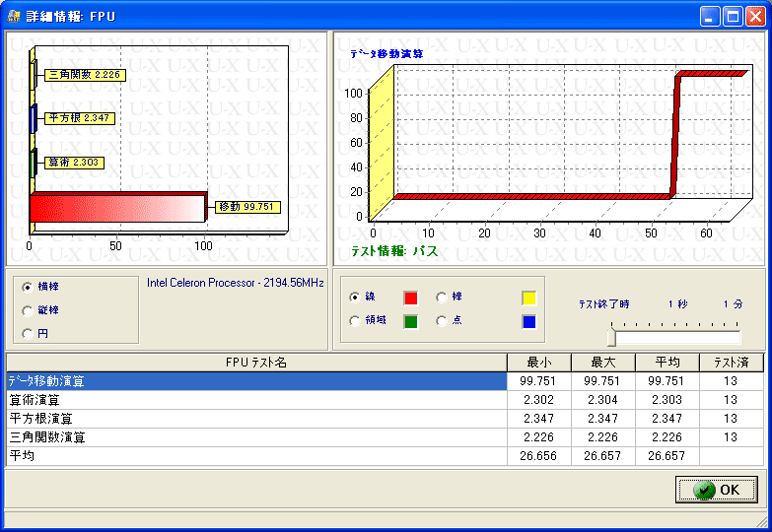772x532 pixels.
Task: Click the yellow bar color swatch
Action: coord(528,297)
